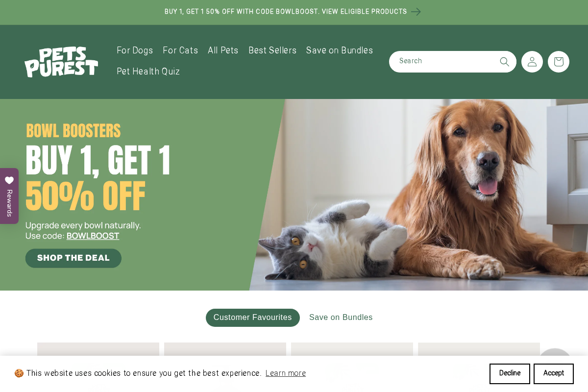
Task: Open the For Dogs menu
Action: coord(135,50)
